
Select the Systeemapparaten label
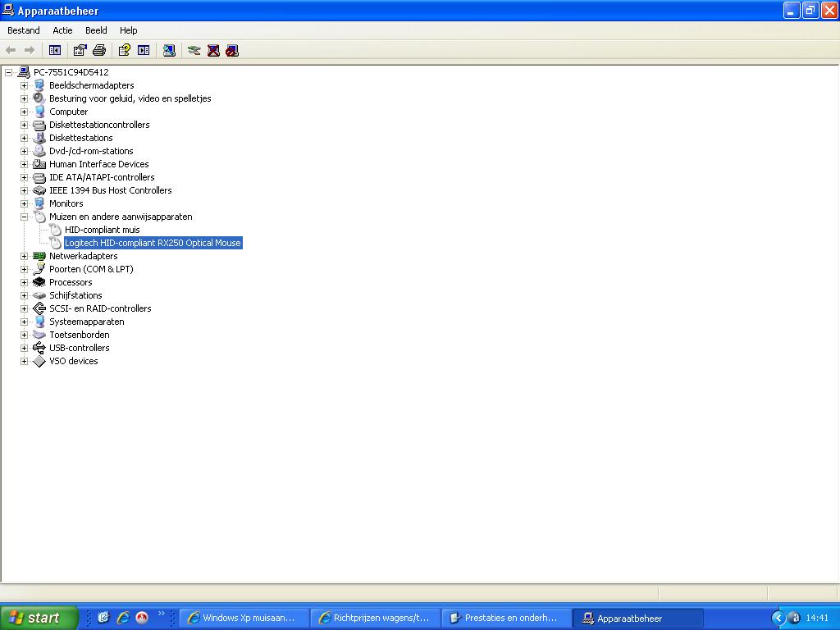point(87,322)
